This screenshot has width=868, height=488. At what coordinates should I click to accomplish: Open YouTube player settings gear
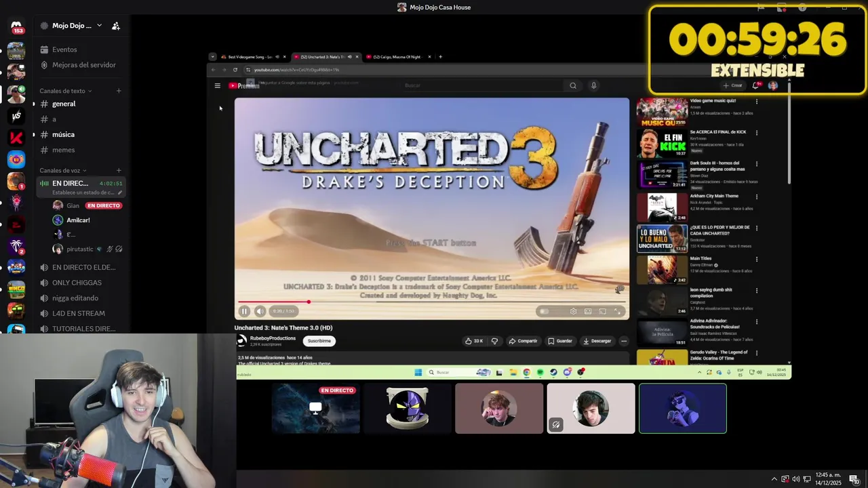(x=574, y=311)
